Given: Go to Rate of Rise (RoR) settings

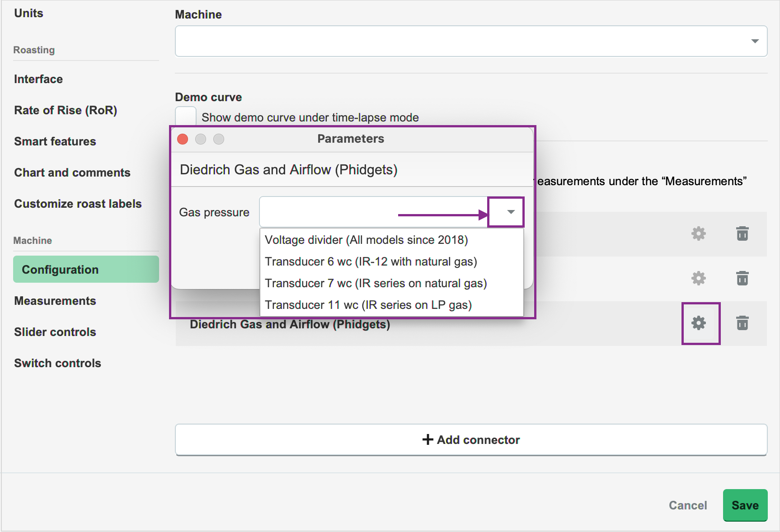Looking at the screenshot, I should (x=66, y=110).
